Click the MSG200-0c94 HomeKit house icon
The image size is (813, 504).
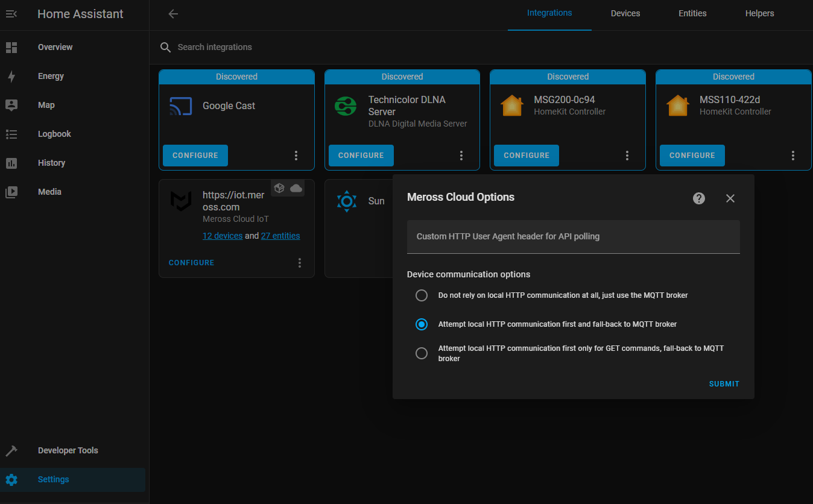tap(511, 106)
